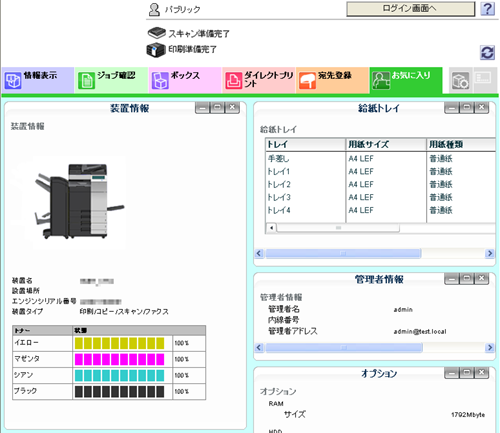Image resolution: width=500 pixels, height=433 pixels.
Task: Click the printer ready status icon
Action: [x=156, y=50]
